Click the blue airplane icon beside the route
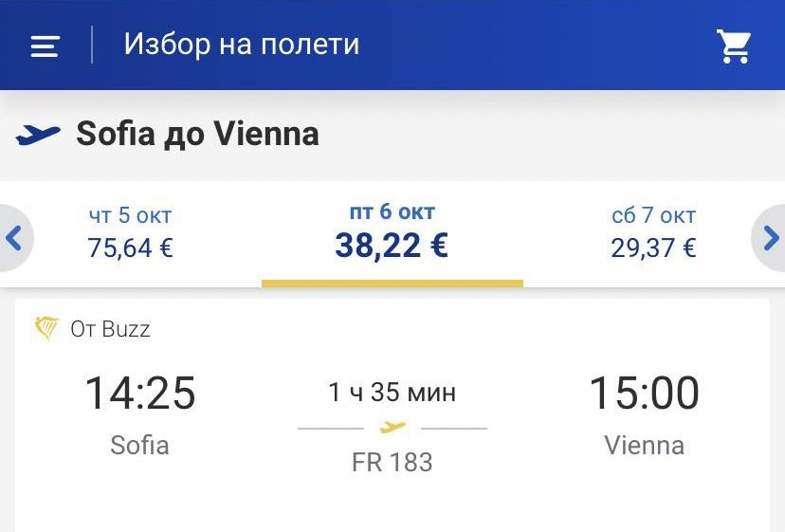The height and width of the screenshot is (532, 785). 38,135
